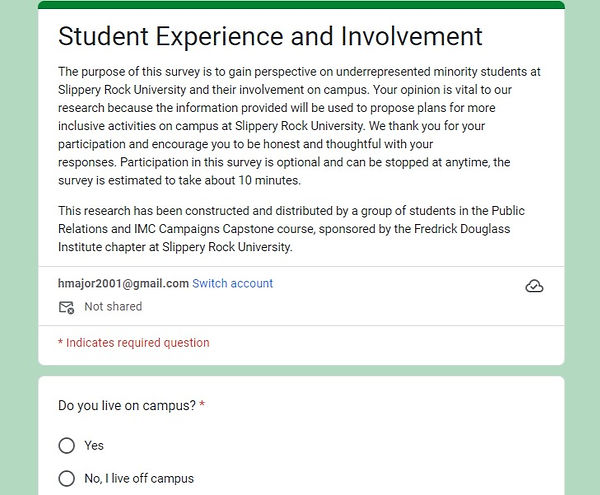Select the Yes radio button

[67, 445]
